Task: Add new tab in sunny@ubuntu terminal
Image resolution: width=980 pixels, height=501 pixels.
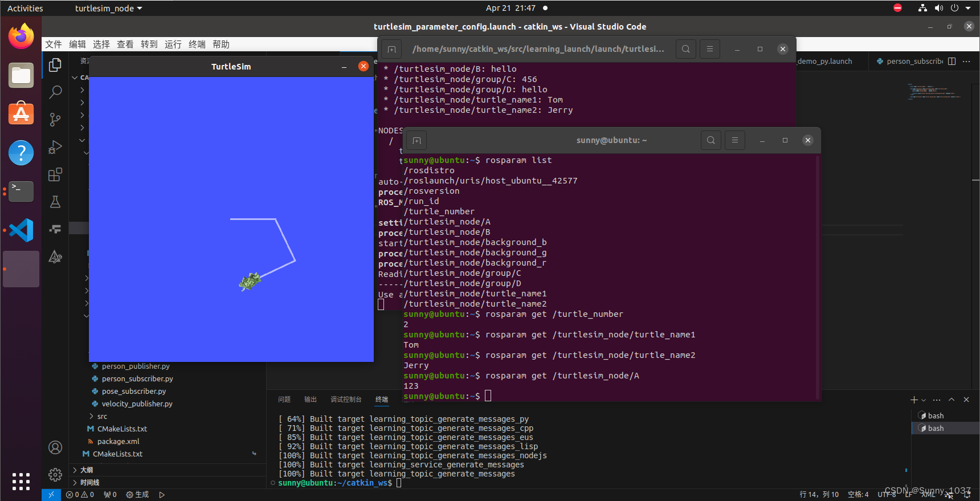Action: click(x=416, y=141)
